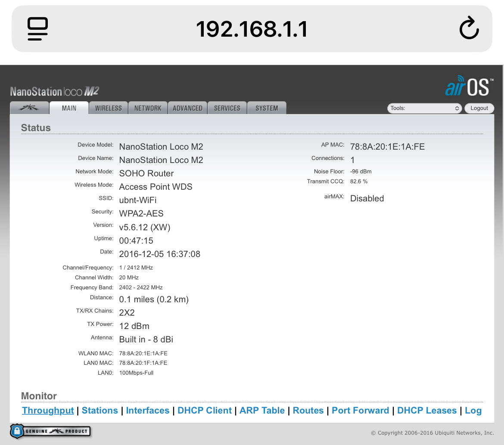Open the Throughput monitor link

tap(48, 411)
